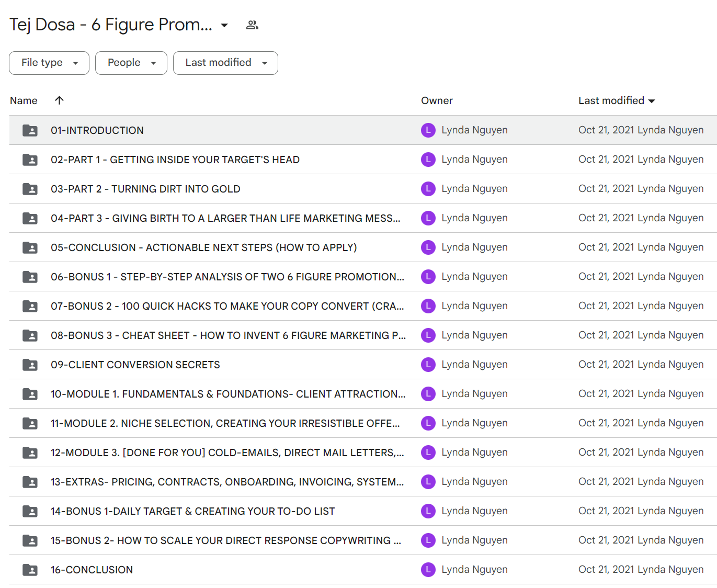Image resolution: width=717 pixels, height=588 pixels.
Task: Click folder icon beside 07-BONUS 2 row
Action: (x=30, y=306)
